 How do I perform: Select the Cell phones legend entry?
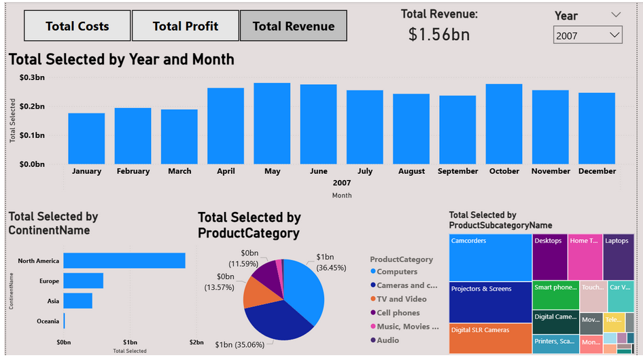click(x=398, y=313)
